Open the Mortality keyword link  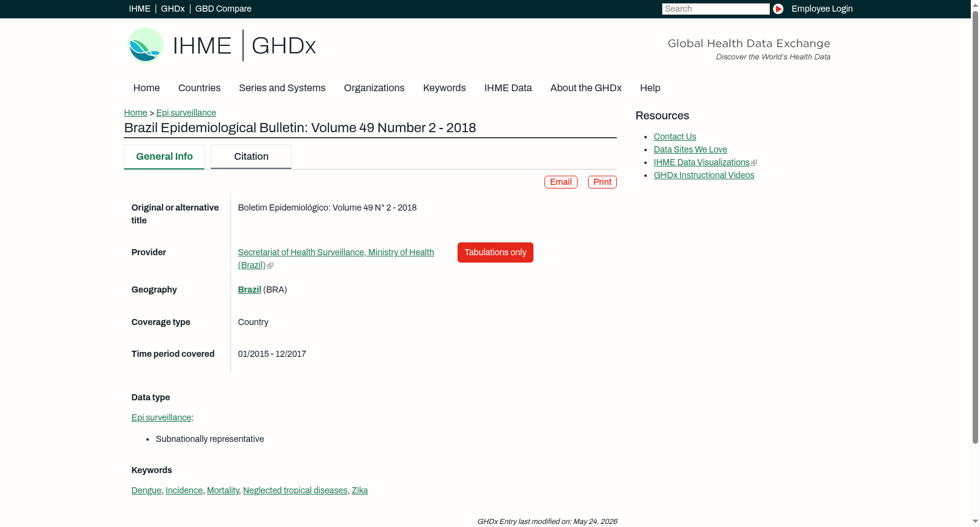tap(223, 490)
